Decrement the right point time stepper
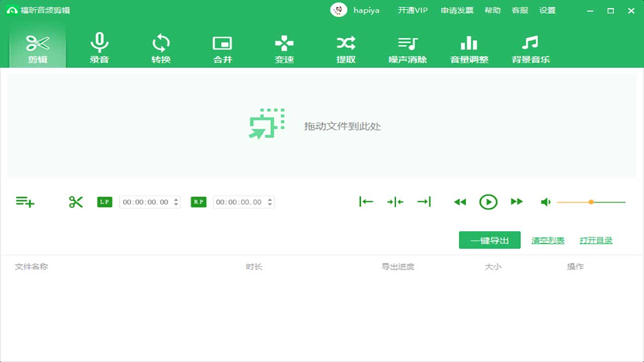 tap(271, 204)
